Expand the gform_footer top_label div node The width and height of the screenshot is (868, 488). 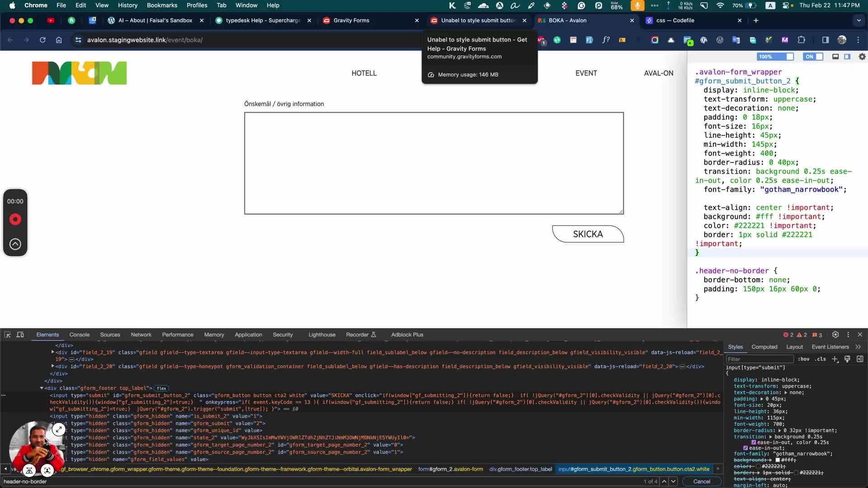pos(42,388)
